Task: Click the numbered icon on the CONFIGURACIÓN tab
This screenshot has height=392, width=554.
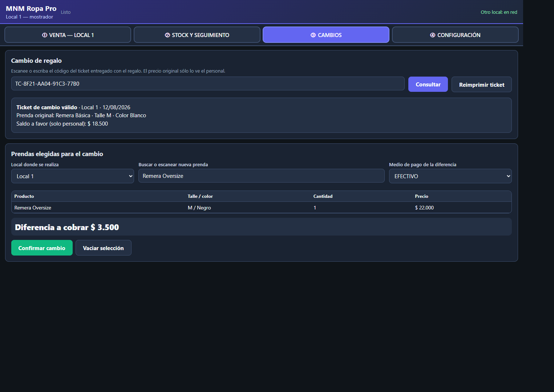Action: 433,35
